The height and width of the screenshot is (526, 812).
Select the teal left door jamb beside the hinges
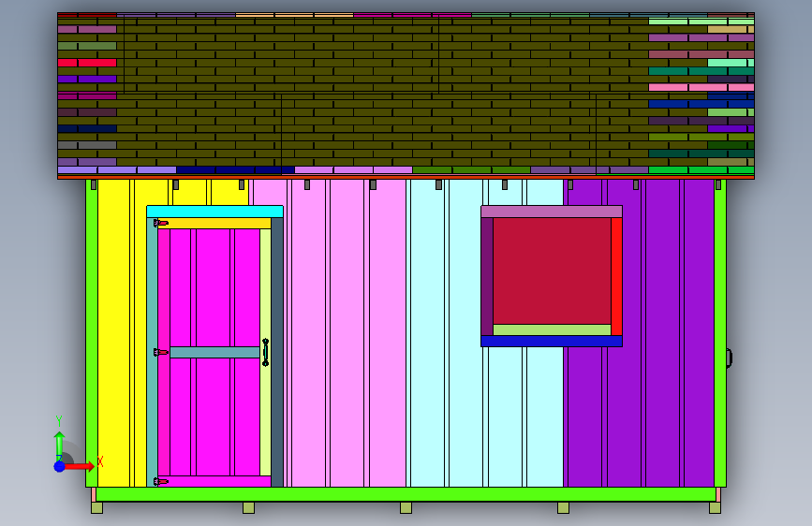click(x=153, y=352)
